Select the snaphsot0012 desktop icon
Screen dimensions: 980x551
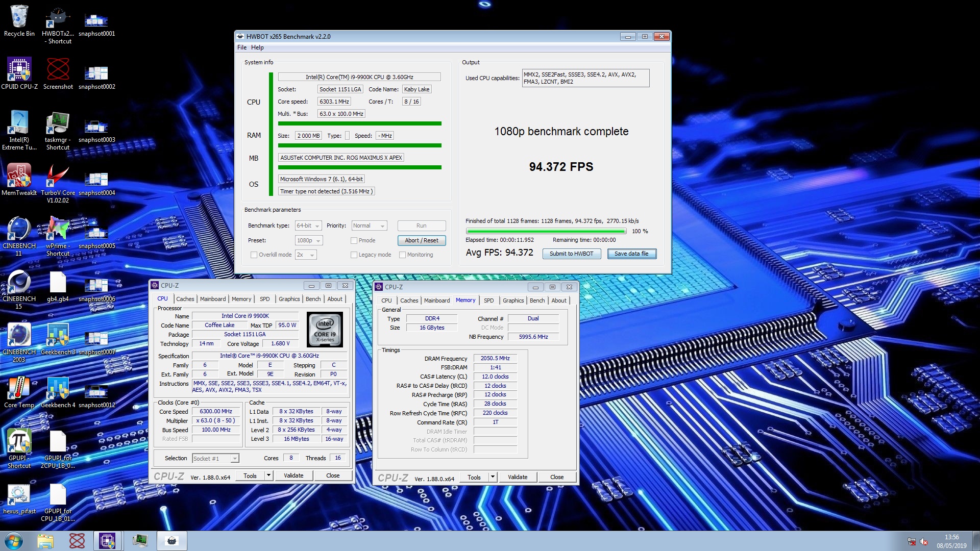(x=96, y=395)
